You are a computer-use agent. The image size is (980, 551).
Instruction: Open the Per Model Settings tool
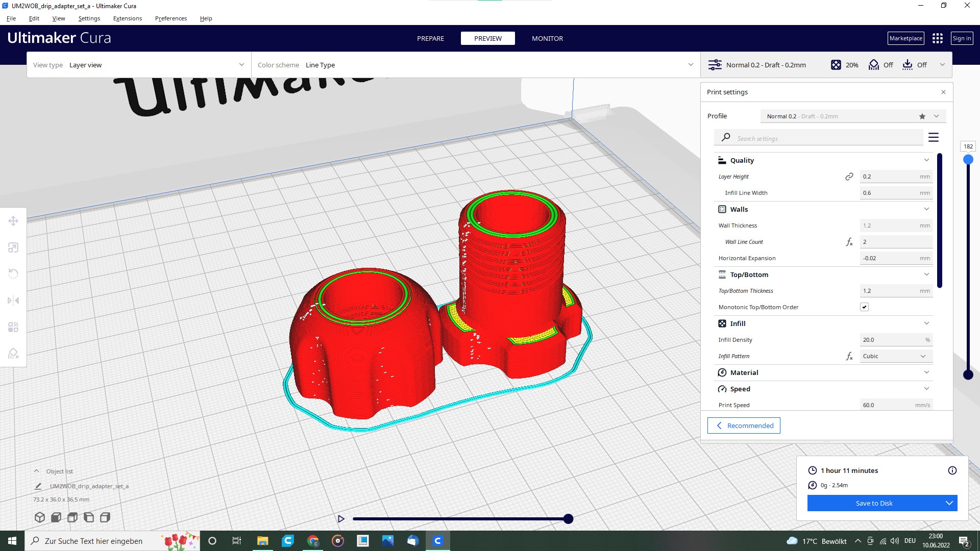coord(13,327)
